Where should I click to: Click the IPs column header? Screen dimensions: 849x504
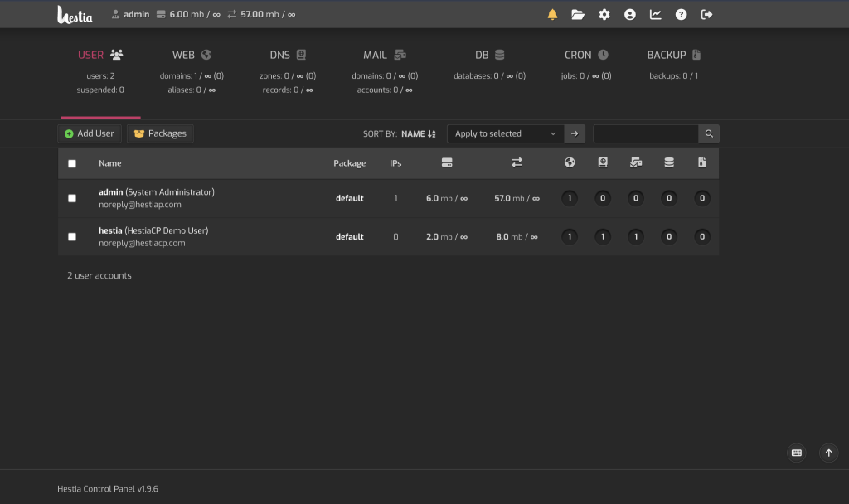(395, 163)
